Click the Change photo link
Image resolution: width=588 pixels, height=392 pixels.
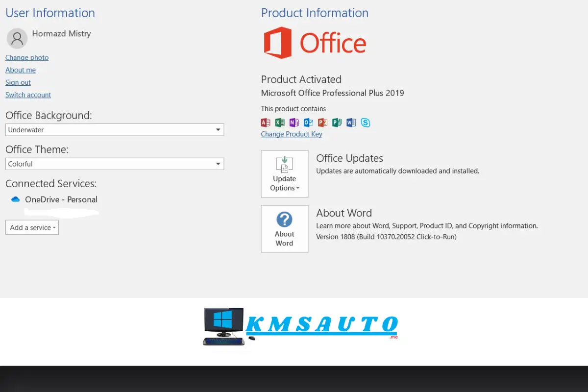coord(27,58)
